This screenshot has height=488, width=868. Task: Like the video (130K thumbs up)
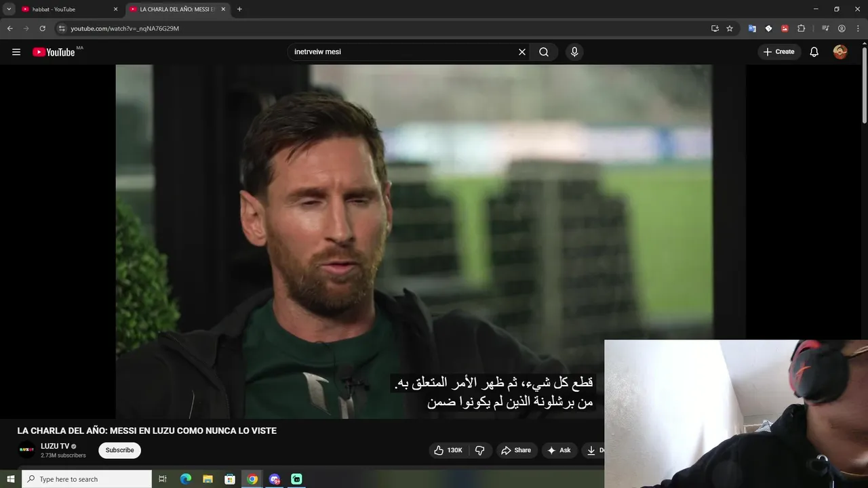(x=448, y=450)
